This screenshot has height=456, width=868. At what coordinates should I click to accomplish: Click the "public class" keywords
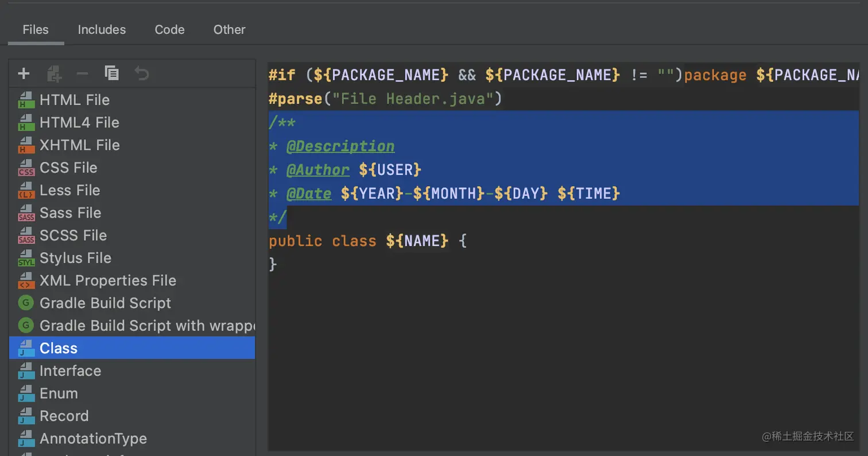pyautogui.click(x=323, y=241)
